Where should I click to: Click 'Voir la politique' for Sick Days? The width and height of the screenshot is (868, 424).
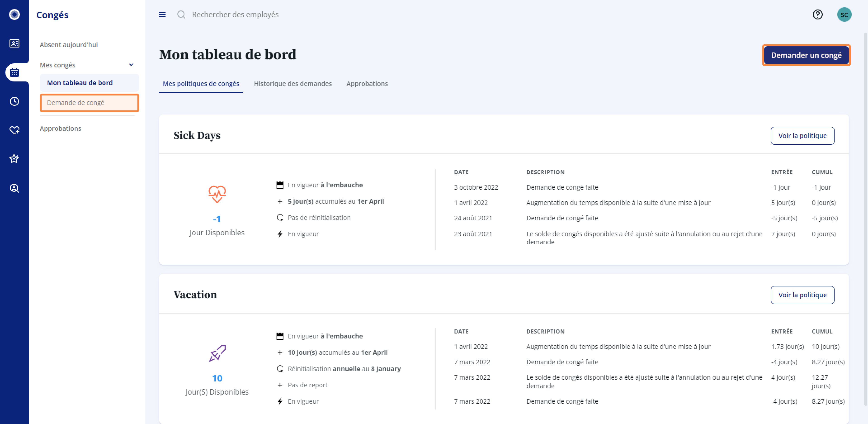(802, 136)
